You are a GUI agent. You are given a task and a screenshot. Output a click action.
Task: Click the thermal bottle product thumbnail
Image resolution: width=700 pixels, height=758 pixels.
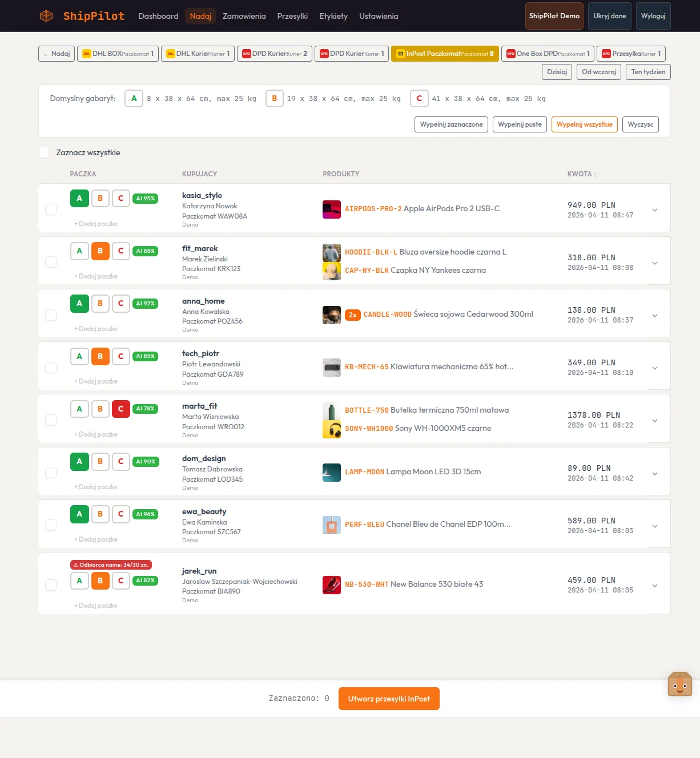(332, 410)
